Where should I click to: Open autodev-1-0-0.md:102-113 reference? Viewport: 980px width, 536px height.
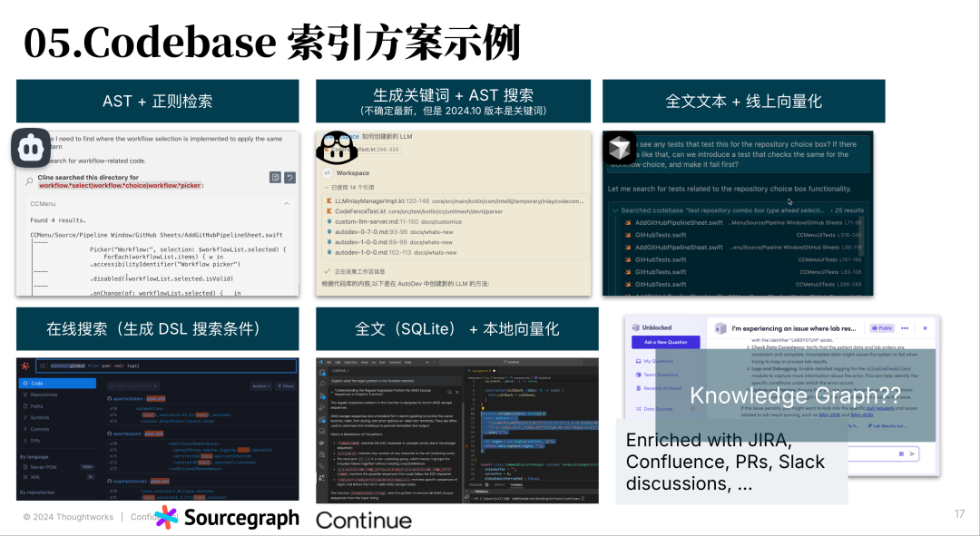pos(391,252)
